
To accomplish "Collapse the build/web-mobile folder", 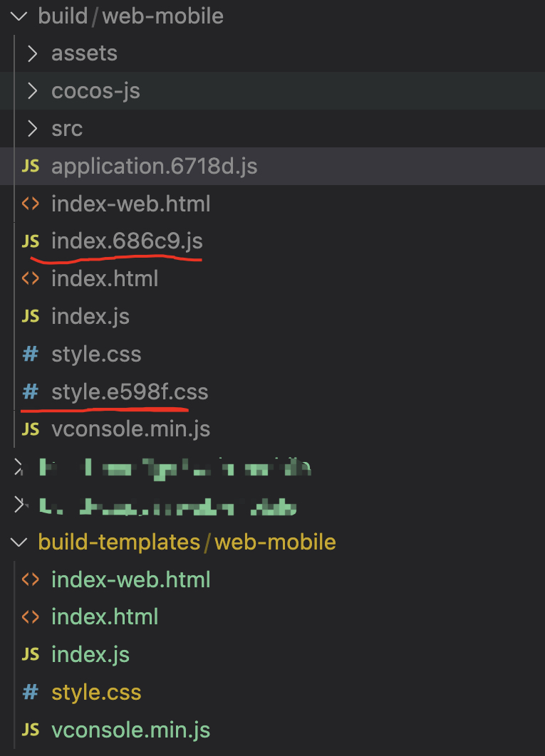I will (x=19, y=16).
